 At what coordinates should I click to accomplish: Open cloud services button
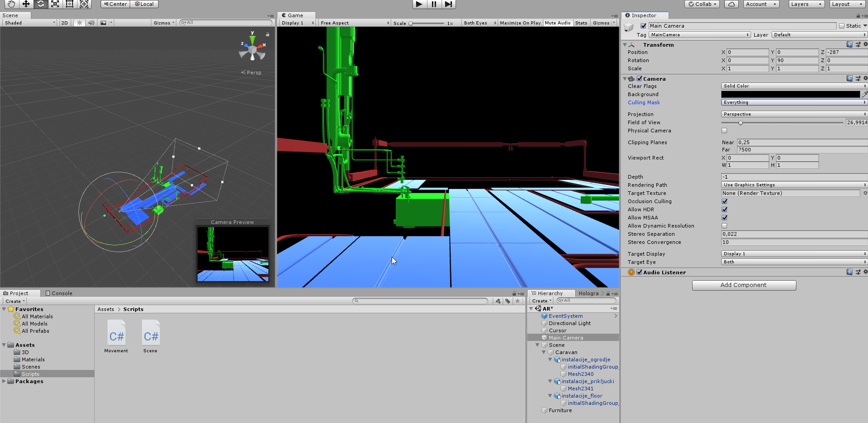tap(732, 4)
